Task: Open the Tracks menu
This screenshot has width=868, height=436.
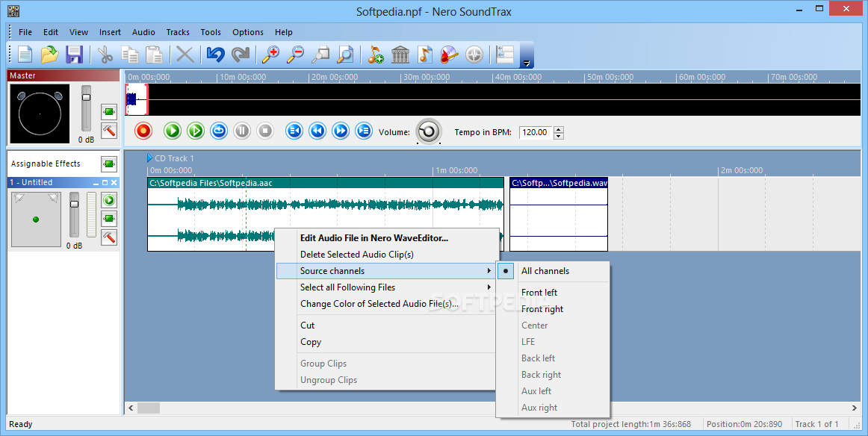Action: [x=178, y=32]
